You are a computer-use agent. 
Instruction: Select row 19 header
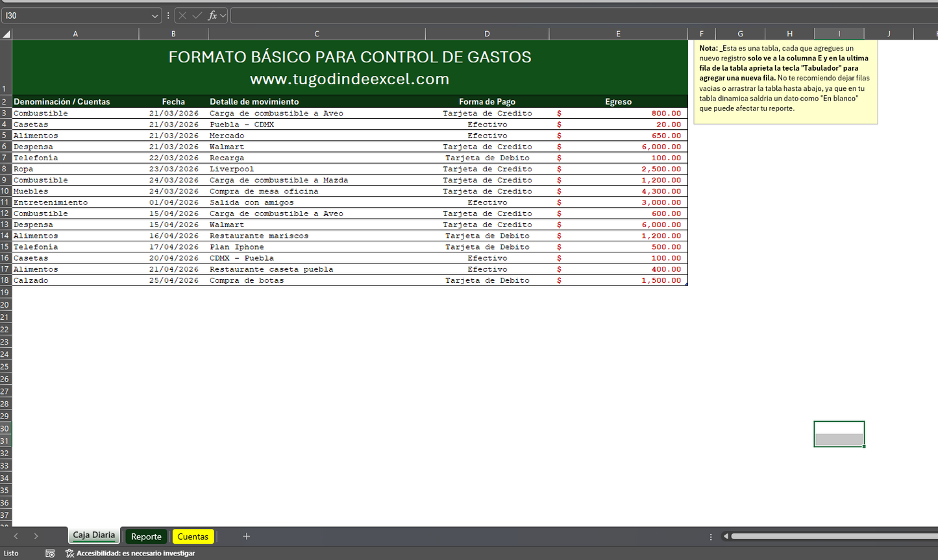tap(6, 293)
